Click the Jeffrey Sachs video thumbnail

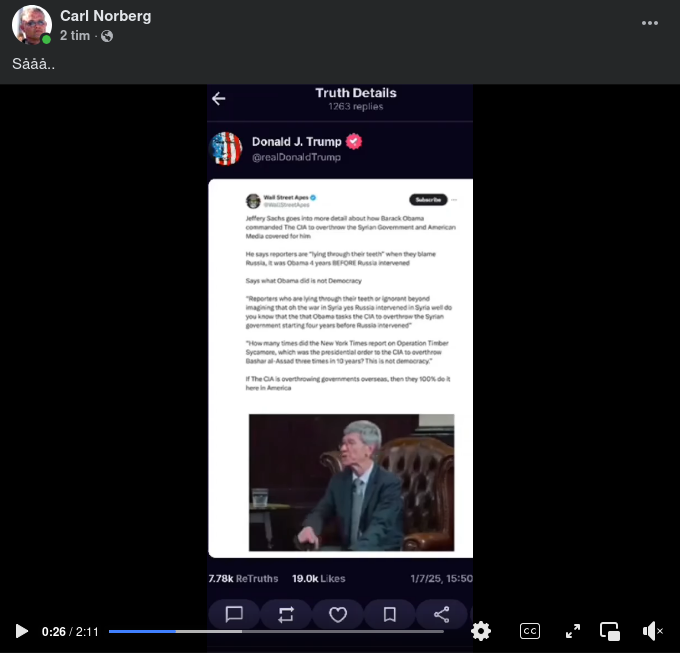tap(350, 482)
